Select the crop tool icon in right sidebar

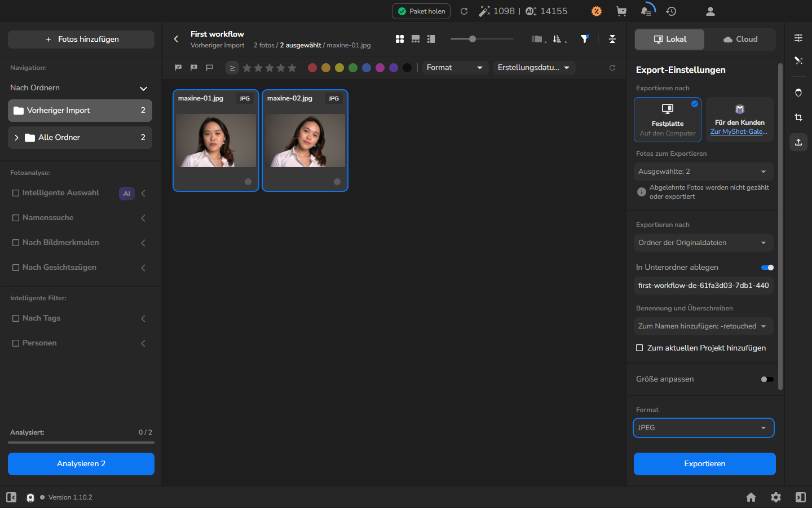[798, 117]
